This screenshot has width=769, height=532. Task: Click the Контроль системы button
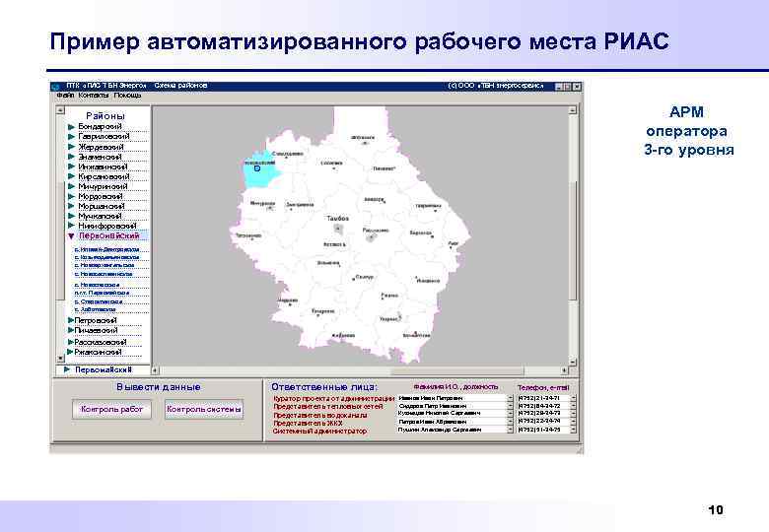(x=204, y=409)
